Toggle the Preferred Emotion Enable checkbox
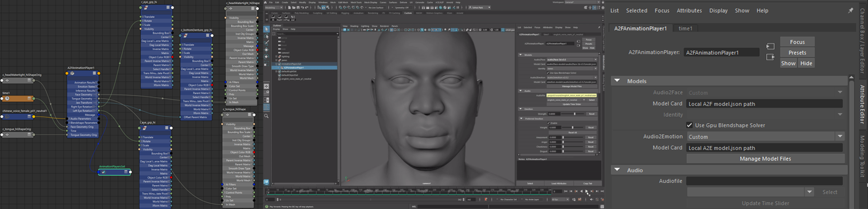Screen dimensions: 868x209 [x=548, y=123]
